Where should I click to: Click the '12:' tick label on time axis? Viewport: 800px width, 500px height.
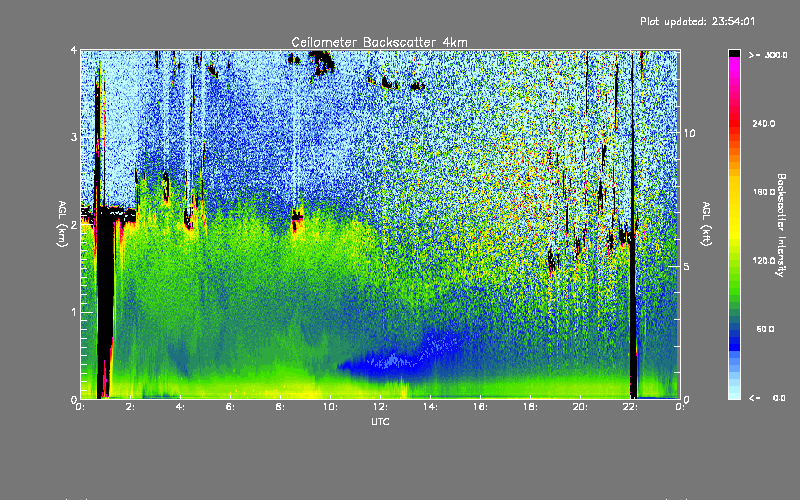click(x=380, y=407)
